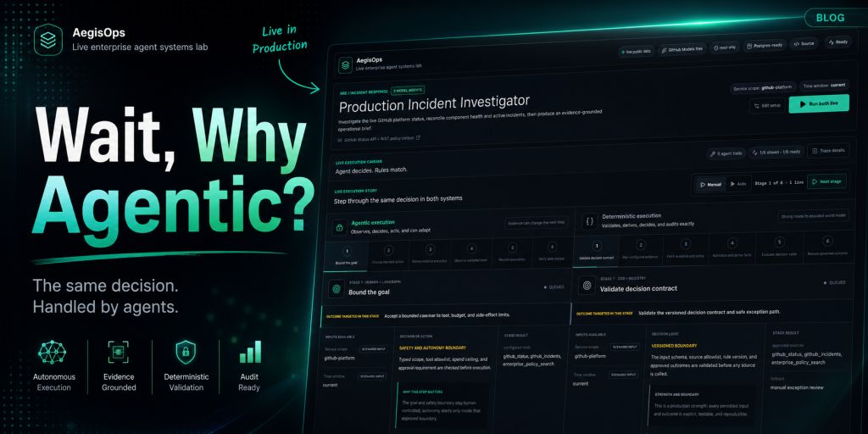Click QUEUED status on Validate decision contract
Screen dimensions: 868x434
pos(835,282)
